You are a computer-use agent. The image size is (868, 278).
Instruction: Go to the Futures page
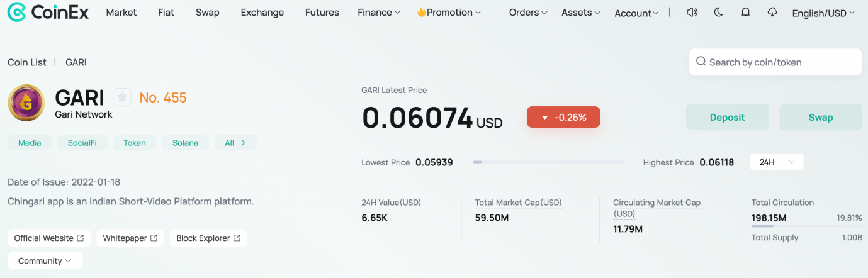click(x=322, y=13)
